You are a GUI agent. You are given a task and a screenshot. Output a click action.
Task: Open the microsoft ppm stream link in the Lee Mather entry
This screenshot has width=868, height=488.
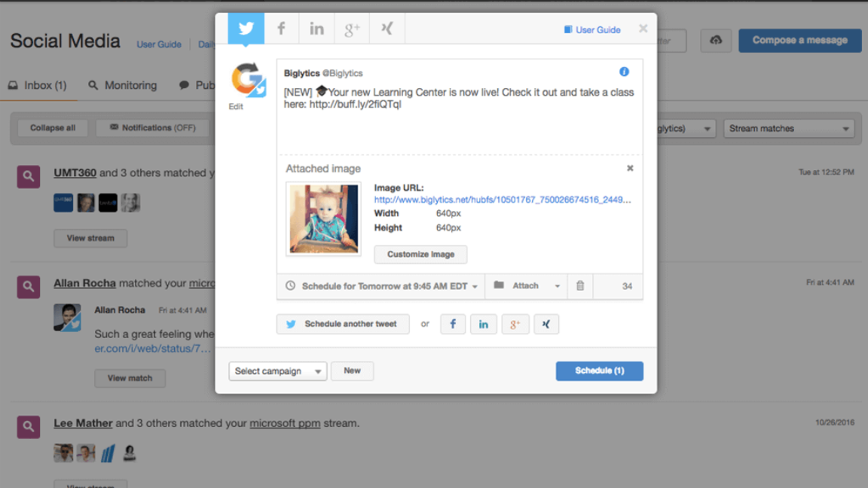(x=285, y=423)
